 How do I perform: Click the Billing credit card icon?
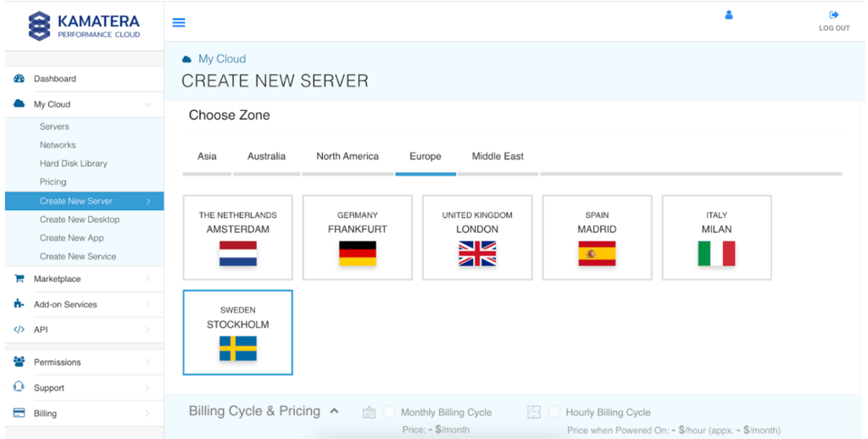(19, 413)
